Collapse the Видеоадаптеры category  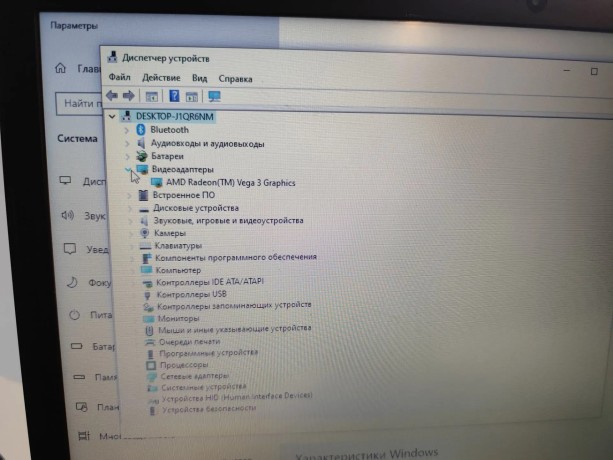(x=128, y=169)
